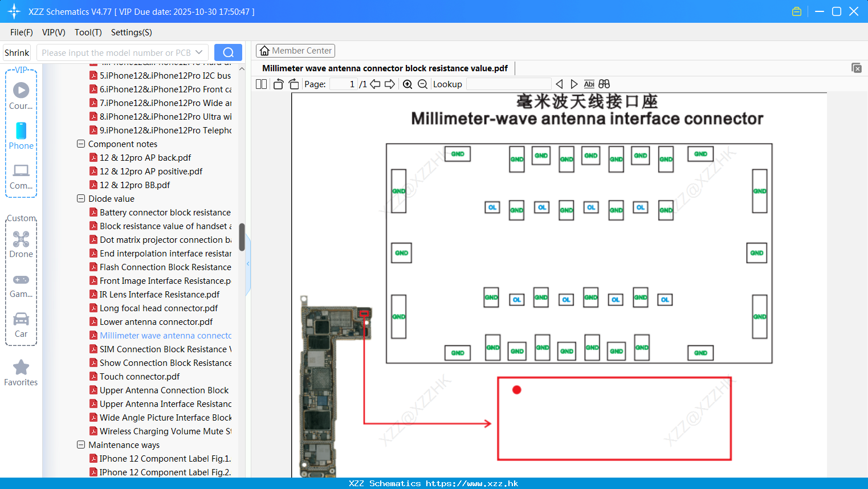
Task: Open 12 & 12pro BB.pdf
Action: (135, 185)
